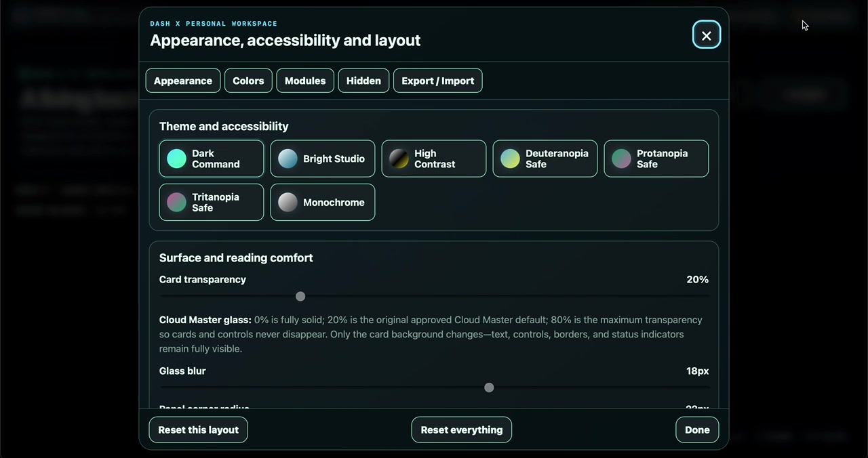This screenshot has width=868, height=458.
Task: Click Reset everything button
Action: (x=462, y=430)
